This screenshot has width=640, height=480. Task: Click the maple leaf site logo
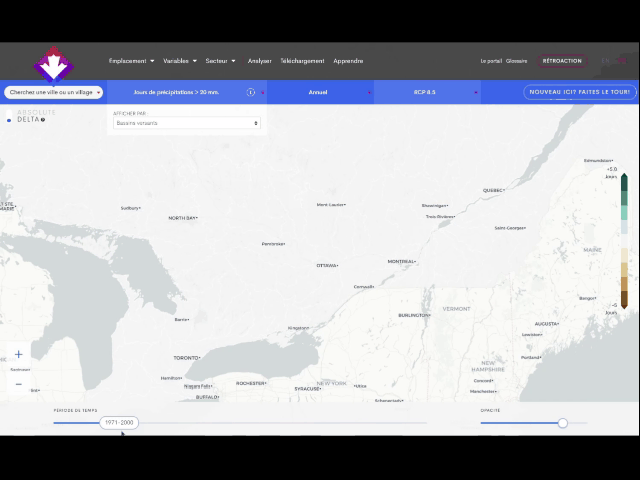click(53, 64)
